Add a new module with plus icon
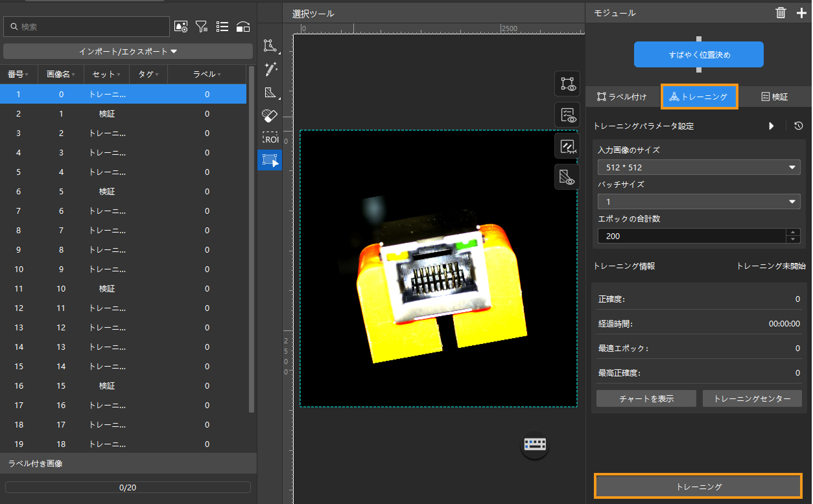Viewport: 813px width, 504px height. point(801,13)
